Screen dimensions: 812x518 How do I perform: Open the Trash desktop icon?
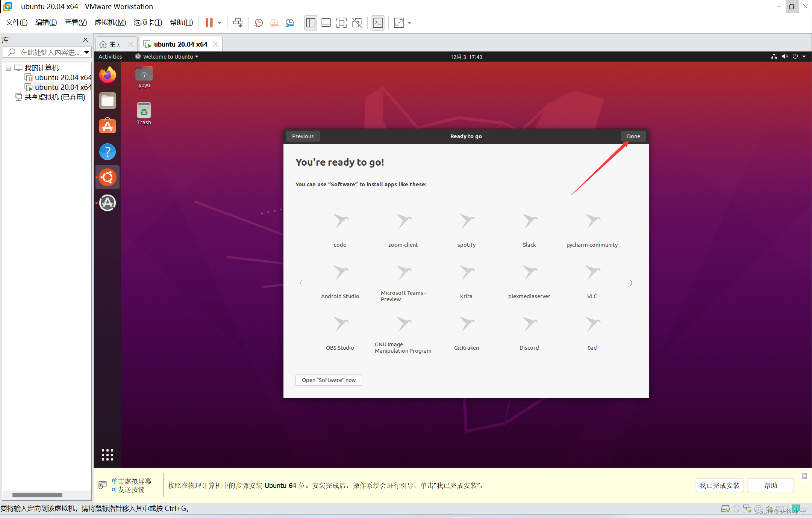[144, 114]
